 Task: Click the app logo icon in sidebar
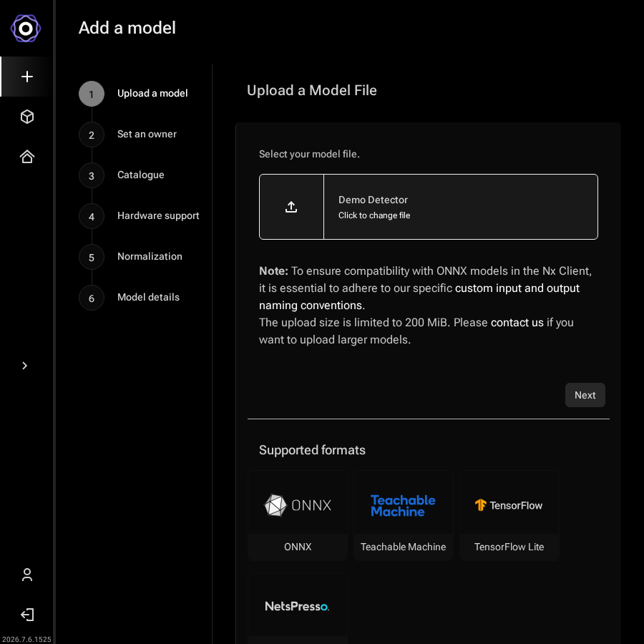click(26, 29)
